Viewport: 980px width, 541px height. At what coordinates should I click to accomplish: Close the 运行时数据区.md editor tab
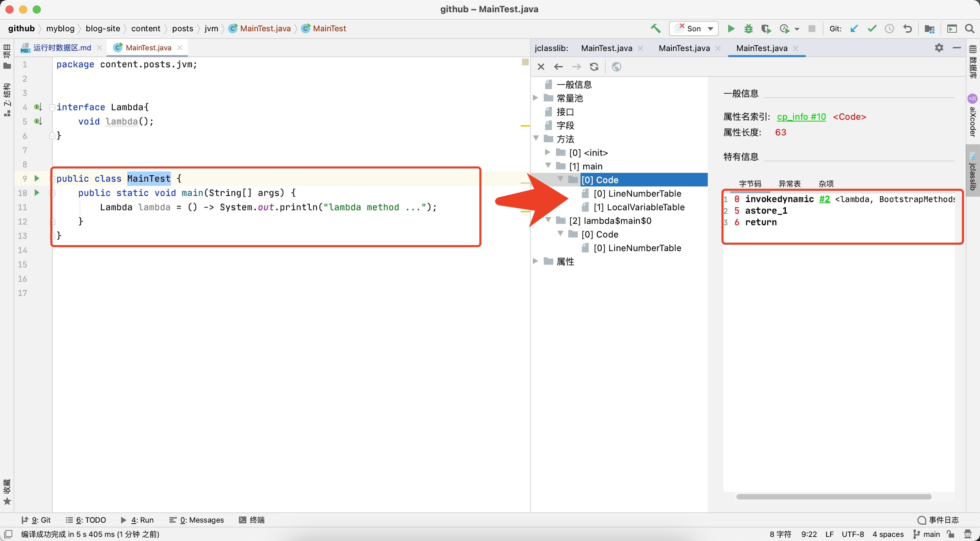point(99,48)
